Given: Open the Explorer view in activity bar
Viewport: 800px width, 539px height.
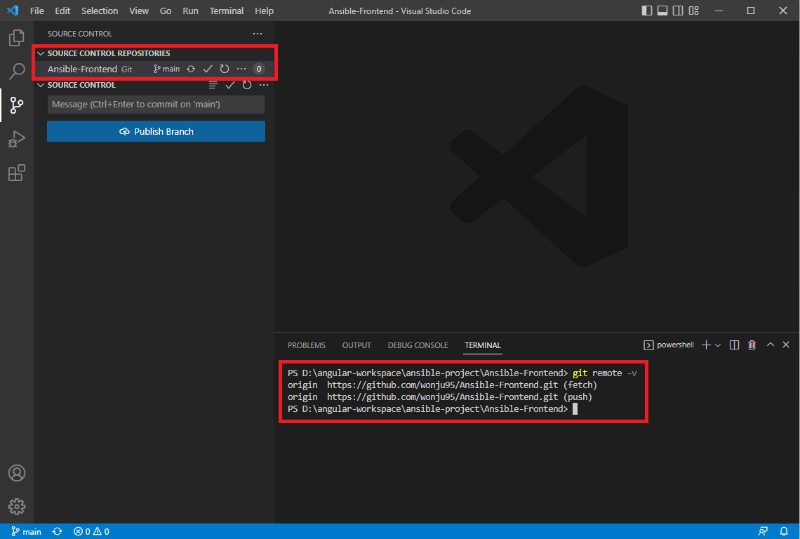Looking at the screenshot, I should click(x=17, y=38).
